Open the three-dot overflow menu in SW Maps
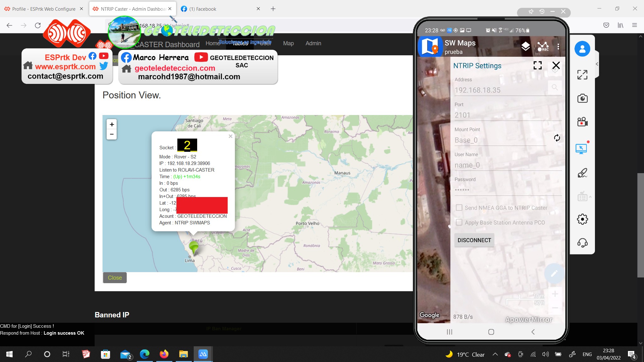 coord(558,47)
